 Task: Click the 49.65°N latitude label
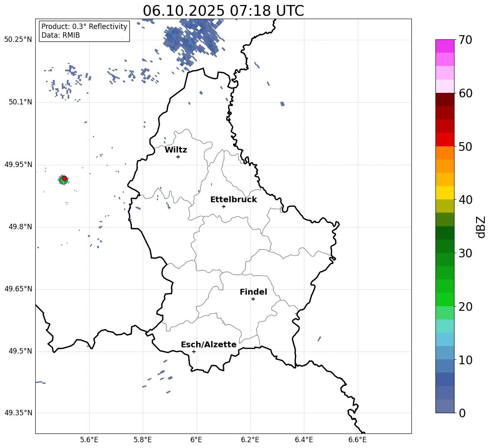18,289
